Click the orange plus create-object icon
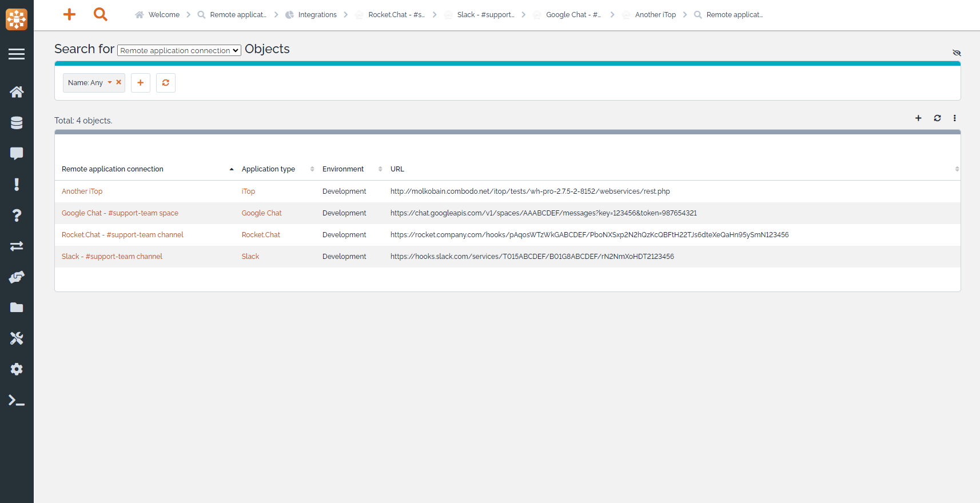 coord(69,14)
